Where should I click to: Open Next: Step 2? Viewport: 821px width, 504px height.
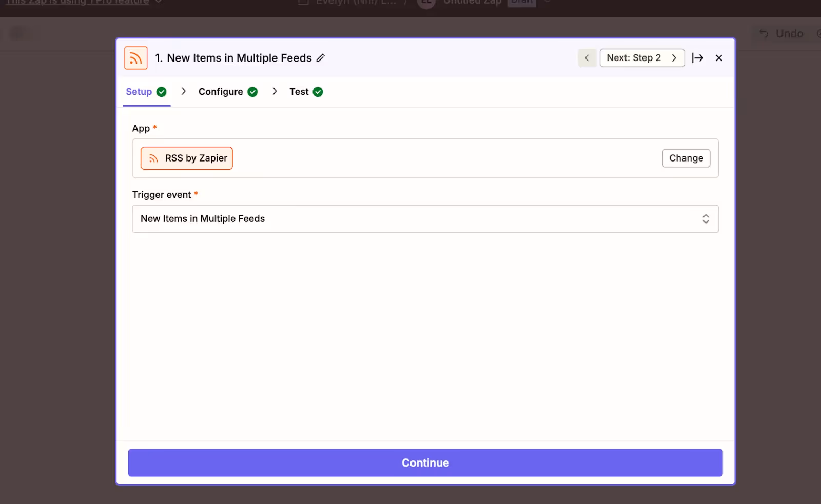tap(642, 58)
